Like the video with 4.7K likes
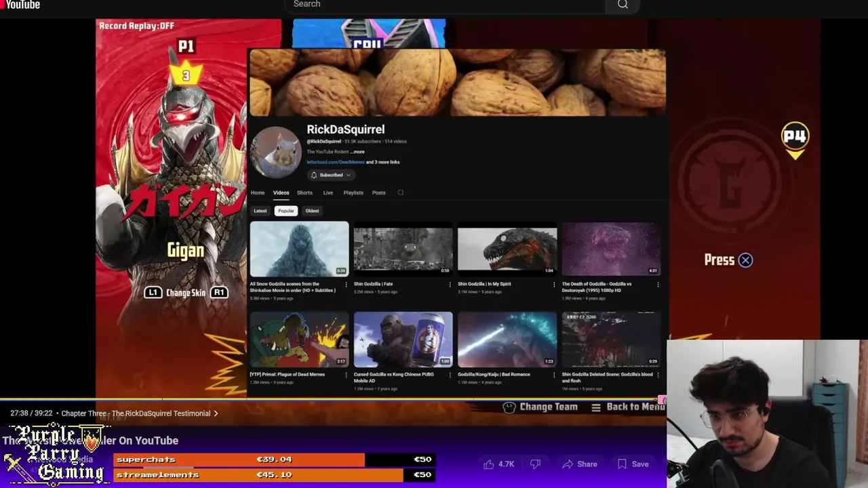This screenshot has height=488, width=868. pos(498,464)
